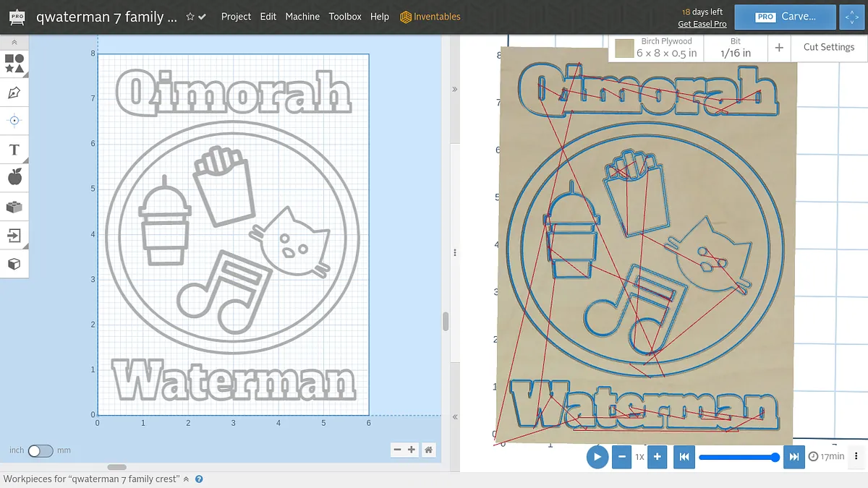Add a workpiece setting with plus button
Screen dimensions: 868x488
(779, 48)
